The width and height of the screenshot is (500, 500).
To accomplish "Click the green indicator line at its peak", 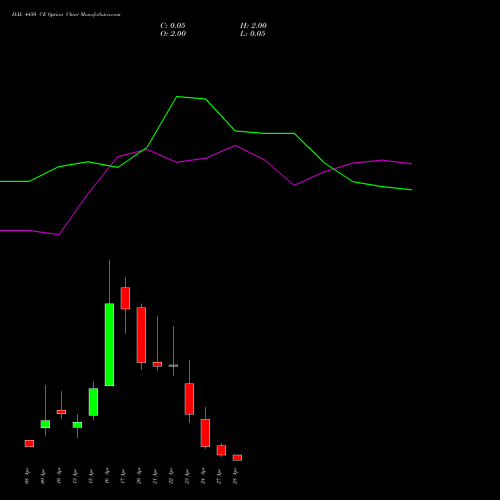I will [177, 97].
